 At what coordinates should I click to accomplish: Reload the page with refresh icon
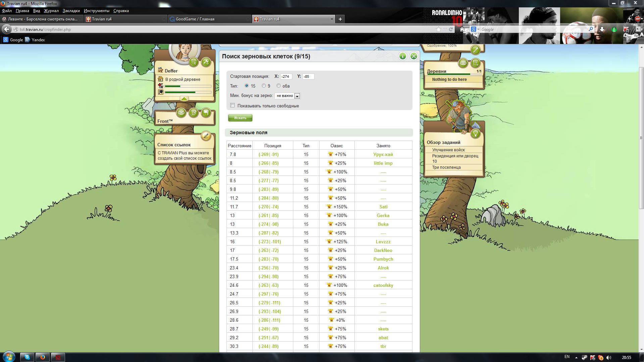[451, 30]
